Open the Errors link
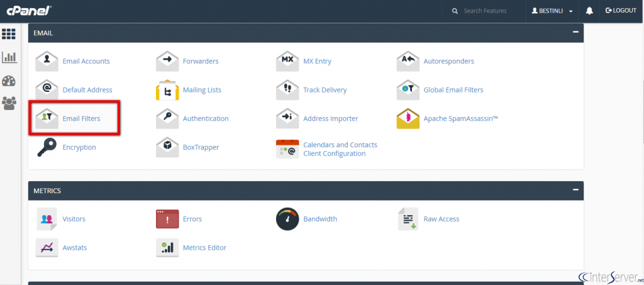Image resolution: width=644 pixels, height=285 pixels. click(x=192, y=219)
